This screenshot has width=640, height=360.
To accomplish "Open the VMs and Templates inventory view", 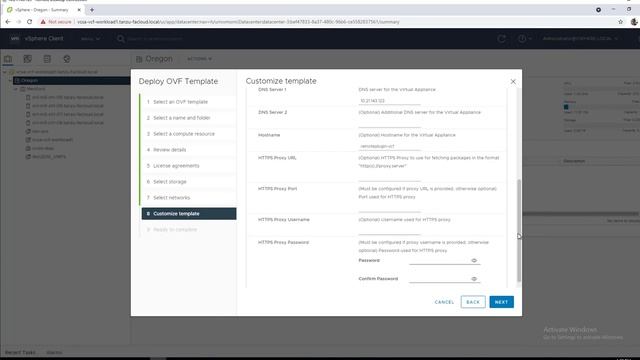I will click(x=27, y=59).
